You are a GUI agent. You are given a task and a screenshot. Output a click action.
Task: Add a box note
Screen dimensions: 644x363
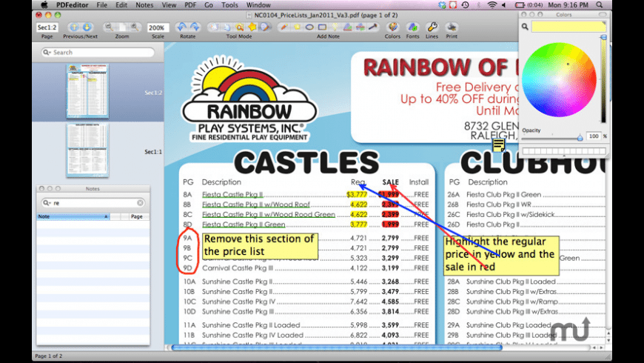(322, 27)
